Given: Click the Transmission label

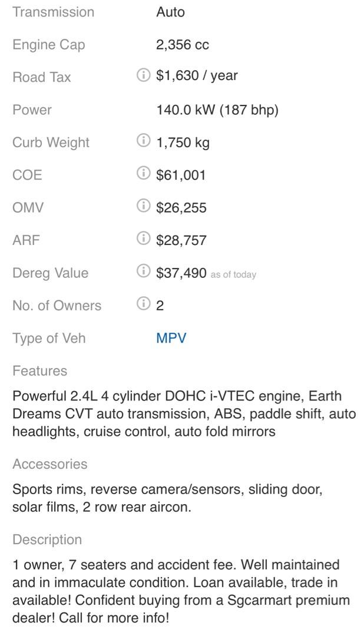Looking at the screenshot, I should point(53,12).
